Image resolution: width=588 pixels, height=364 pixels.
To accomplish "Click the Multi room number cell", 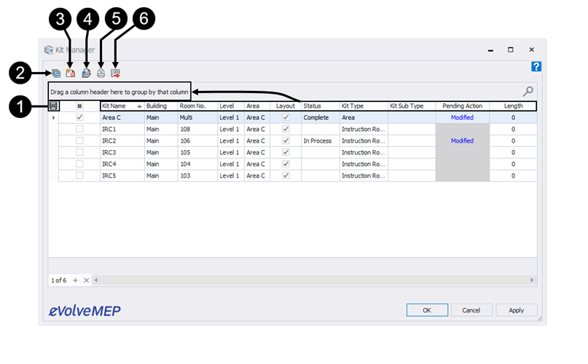I will [x=197, y=118].
